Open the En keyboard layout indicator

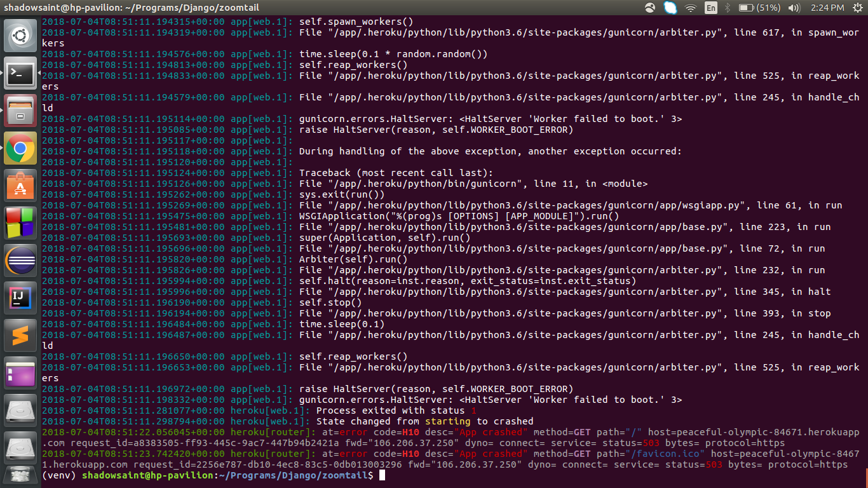point(711,8)
